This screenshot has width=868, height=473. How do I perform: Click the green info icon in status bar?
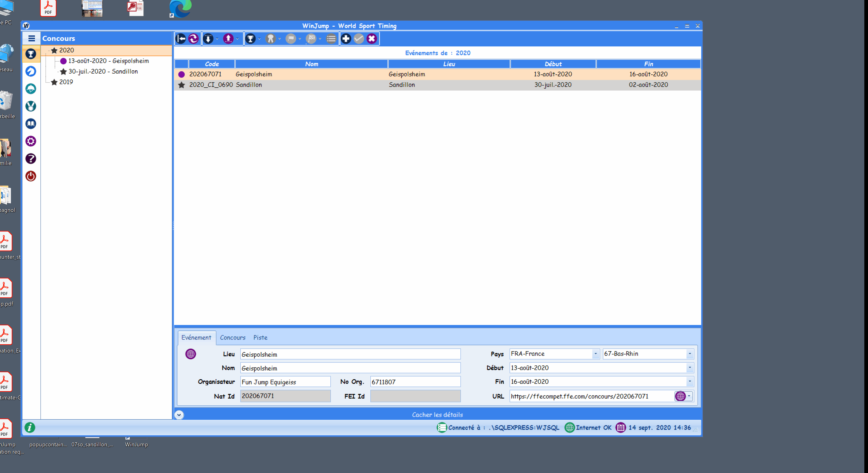point(30,427)
